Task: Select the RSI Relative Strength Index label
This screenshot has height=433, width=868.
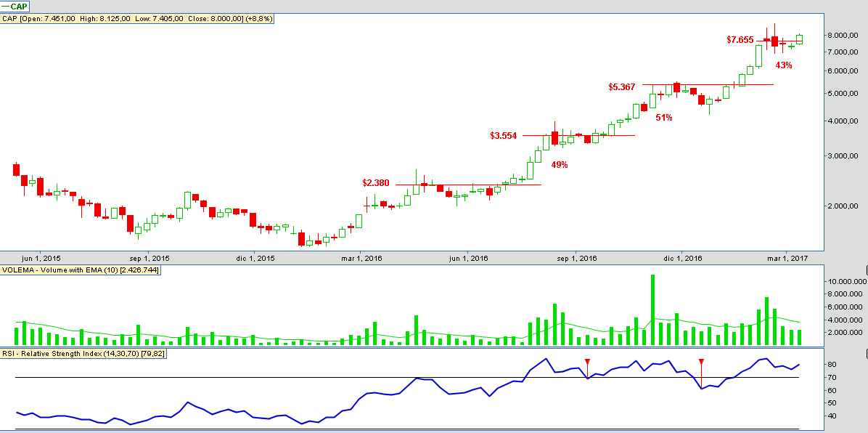Action: [x=83, y=353]
